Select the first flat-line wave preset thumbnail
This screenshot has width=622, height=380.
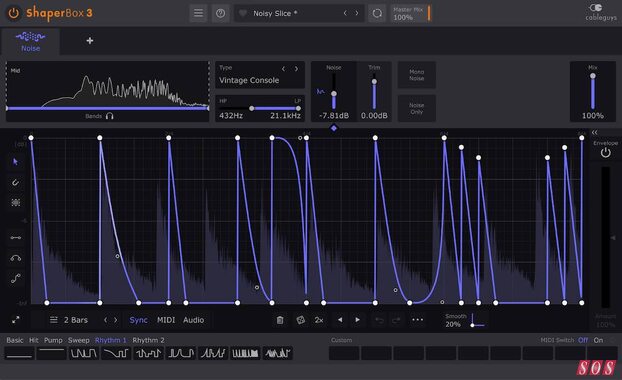(x=19, y=353)
